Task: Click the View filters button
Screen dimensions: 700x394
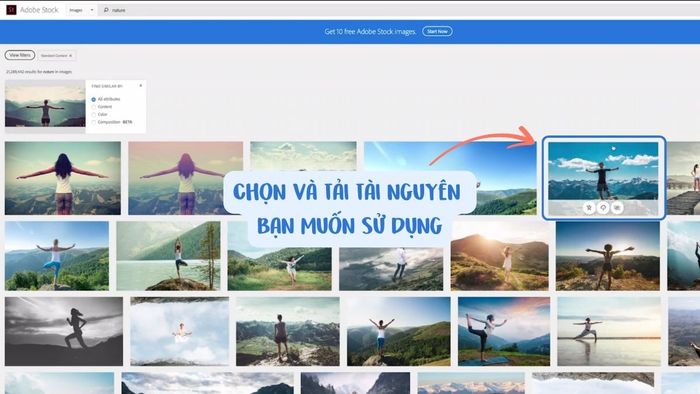Action: pyautogui.click(x=20, y=55)
